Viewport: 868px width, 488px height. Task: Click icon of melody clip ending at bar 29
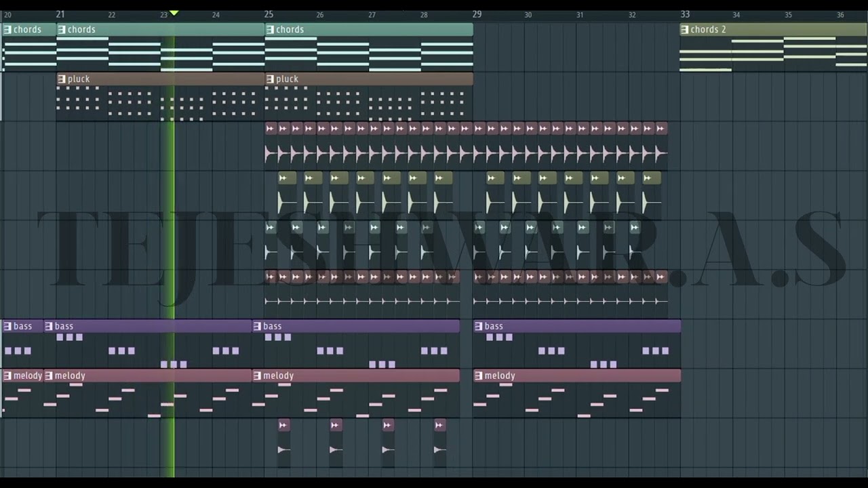(257, 376)
